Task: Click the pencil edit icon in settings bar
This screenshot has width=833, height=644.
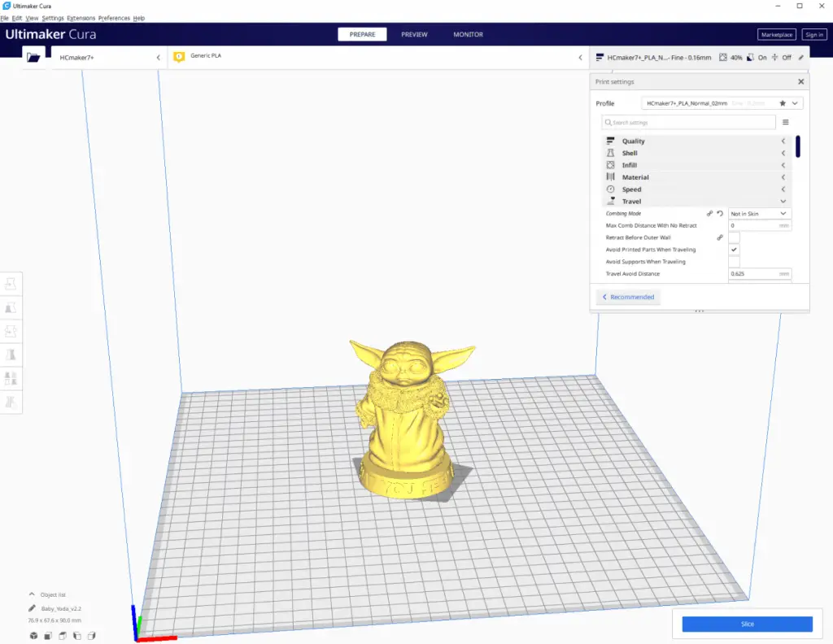Action: [800, 58]
